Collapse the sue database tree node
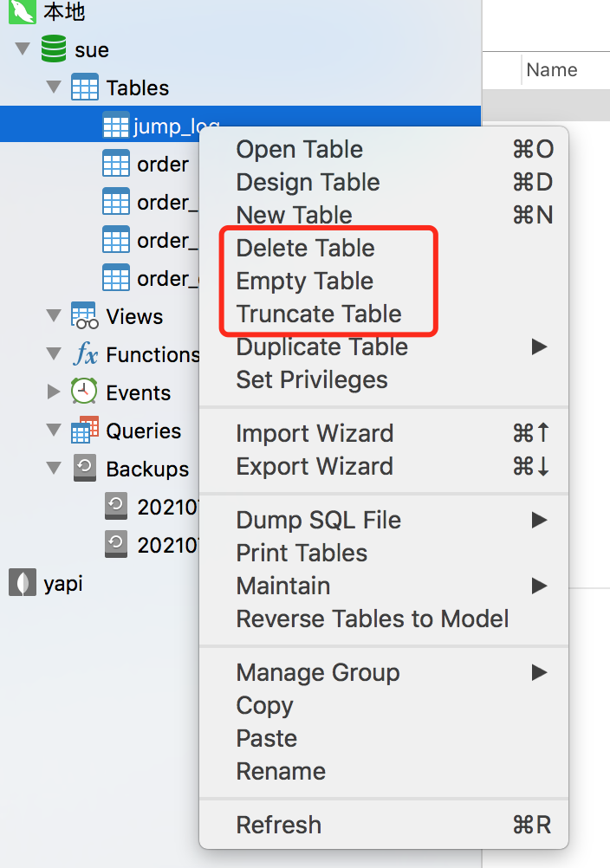 point(23,49)
